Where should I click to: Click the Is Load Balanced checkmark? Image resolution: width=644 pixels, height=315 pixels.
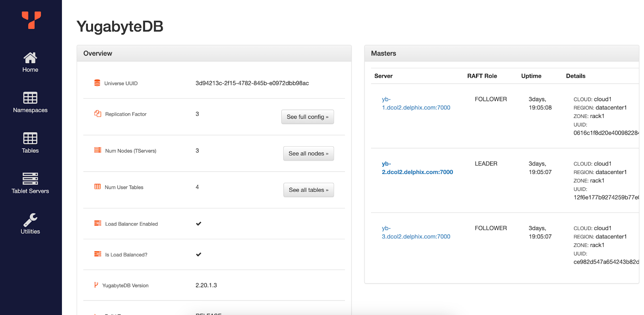pyautogui.click(x=198, y=255)
